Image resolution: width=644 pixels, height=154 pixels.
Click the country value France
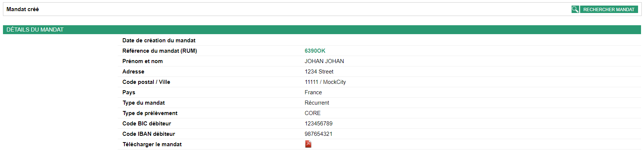point(313,92)
